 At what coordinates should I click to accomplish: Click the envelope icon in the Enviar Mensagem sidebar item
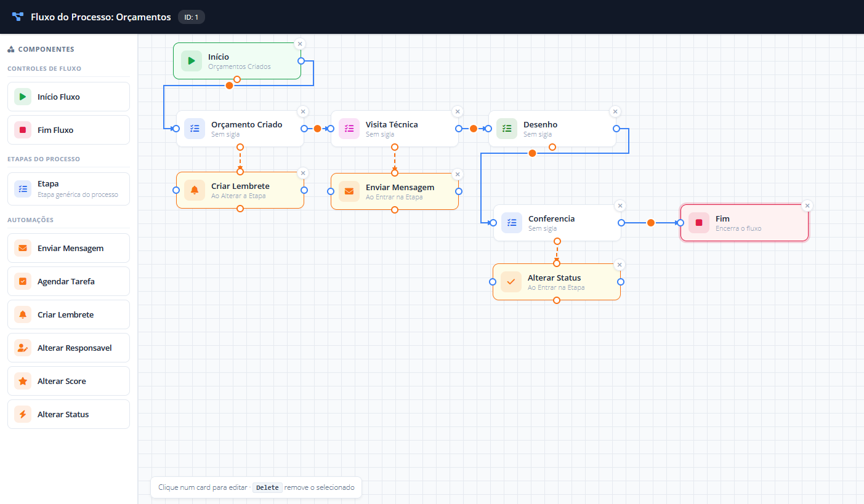tap(23, 248)
